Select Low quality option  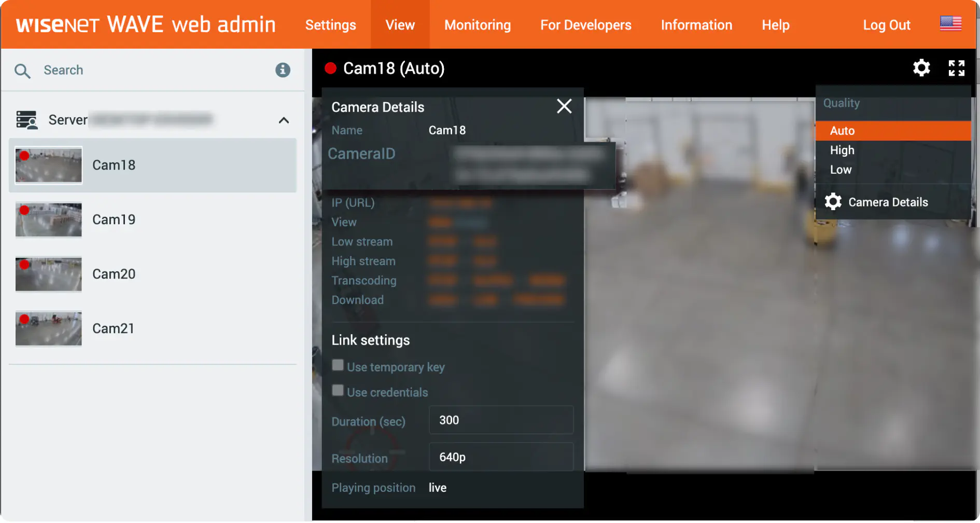(x=893, y=170)
